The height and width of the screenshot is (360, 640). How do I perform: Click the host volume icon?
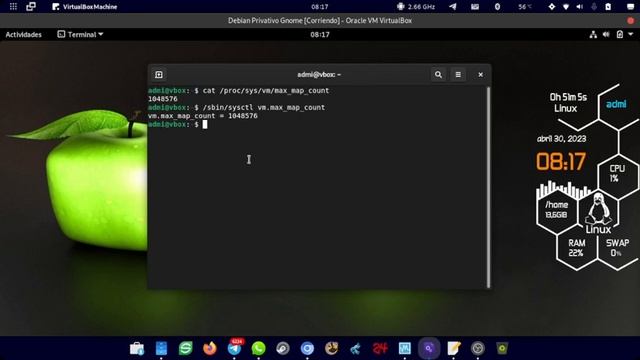(x=580, y=7)
